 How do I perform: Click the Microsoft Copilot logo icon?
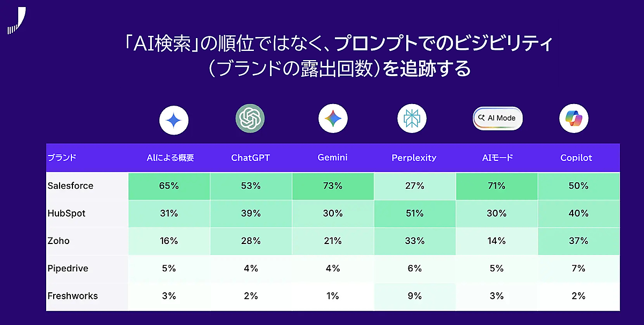click(x=574, y=118)
